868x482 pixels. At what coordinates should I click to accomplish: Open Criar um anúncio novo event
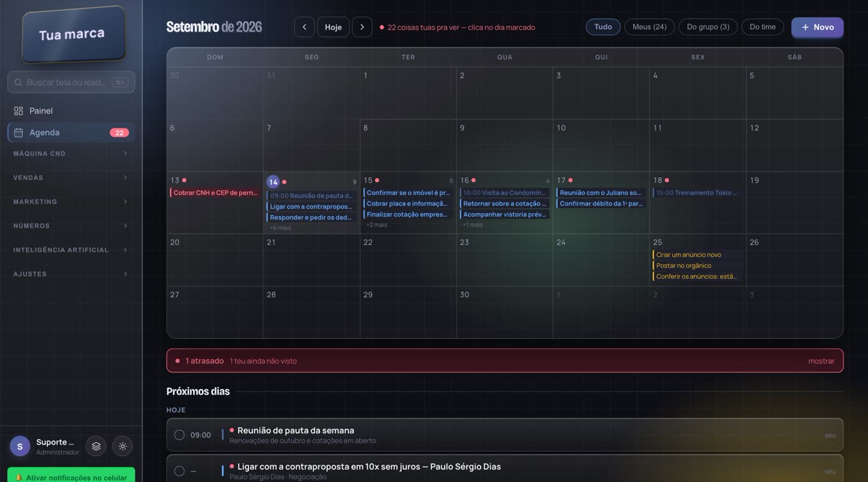click(x=697, y=255)
